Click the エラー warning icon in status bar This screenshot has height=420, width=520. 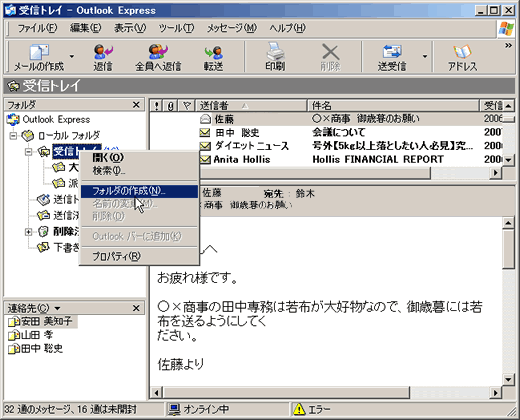click(299, 409)
